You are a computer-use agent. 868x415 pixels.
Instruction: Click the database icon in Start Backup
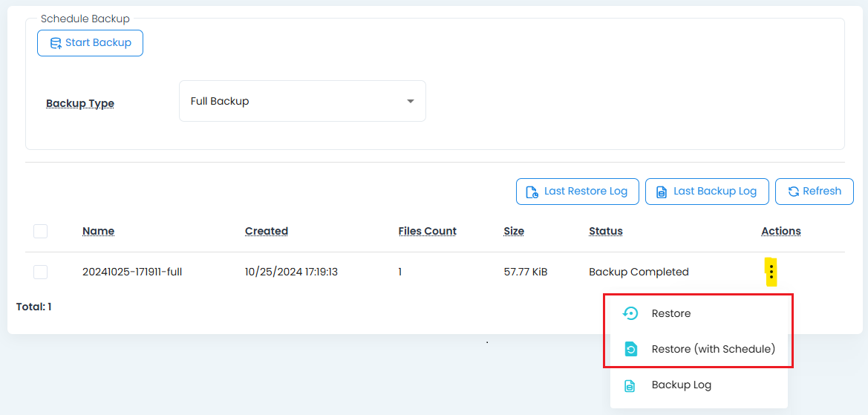pyautogui.click(x=56, y=43)
